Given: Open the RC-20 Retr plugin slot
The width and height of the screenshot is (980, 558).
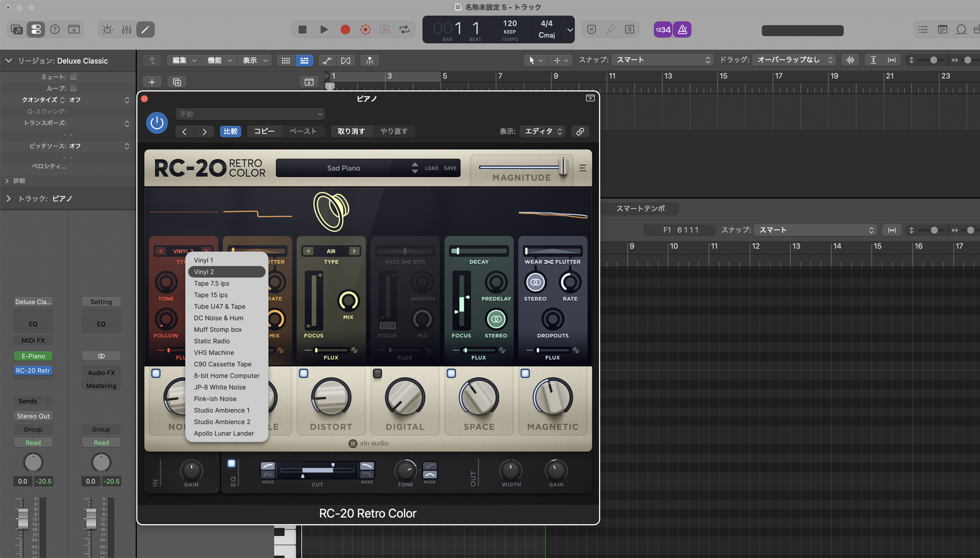Looking at the screenshot, I should [33, 371].
